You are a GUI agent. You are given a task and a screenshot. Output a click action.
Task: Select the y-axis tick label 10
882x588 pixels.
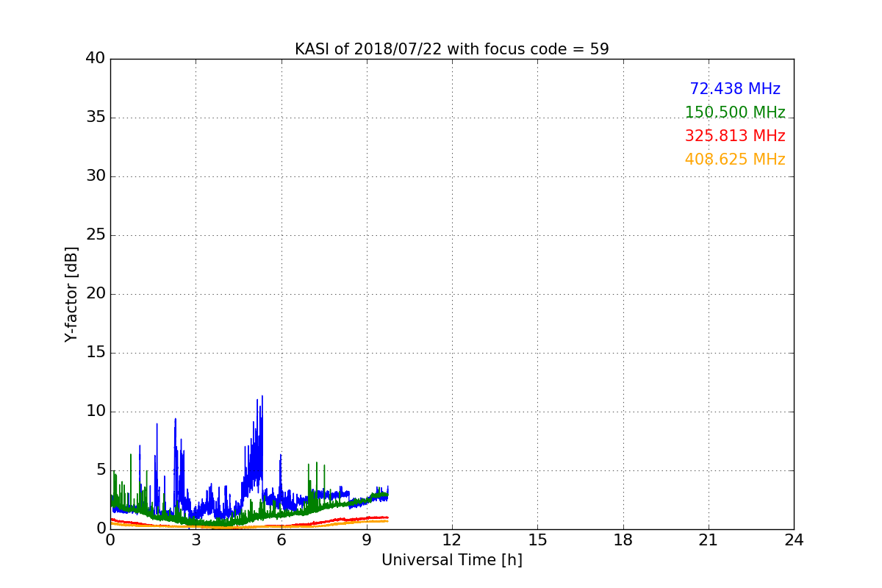point(96,411)
